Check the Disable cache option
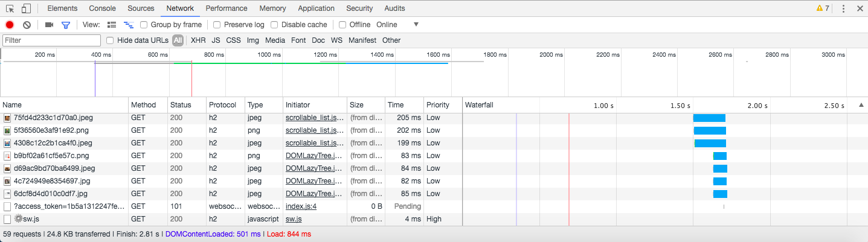The height and width of the screenshot is (242, 868). 274,25
